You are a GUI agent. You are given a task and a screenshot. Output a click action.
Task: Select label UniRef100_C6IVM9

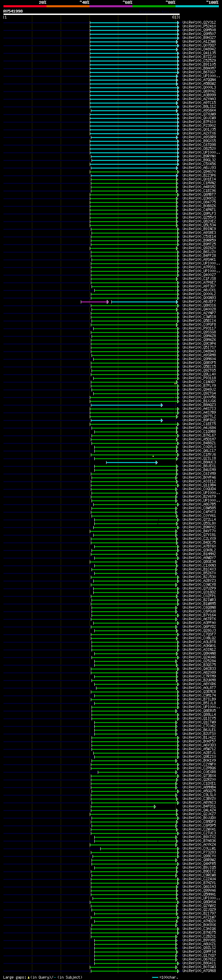(199, 473)
